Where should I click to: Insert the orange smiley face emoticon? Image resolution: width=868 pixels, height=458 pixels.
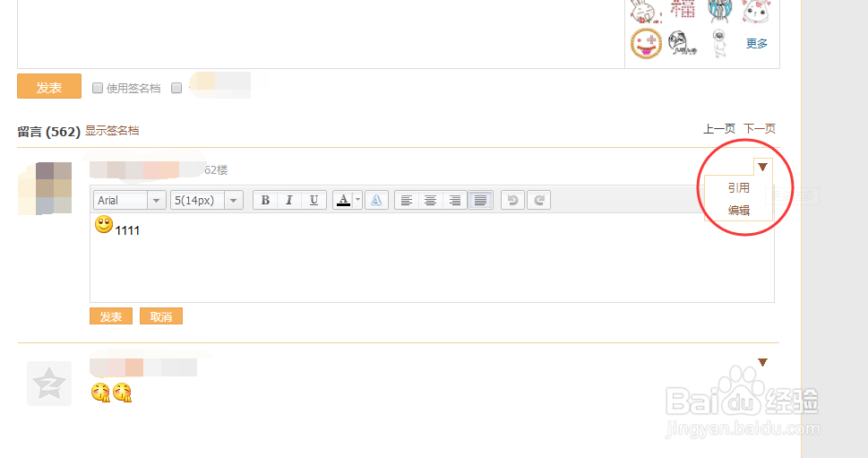646,43
